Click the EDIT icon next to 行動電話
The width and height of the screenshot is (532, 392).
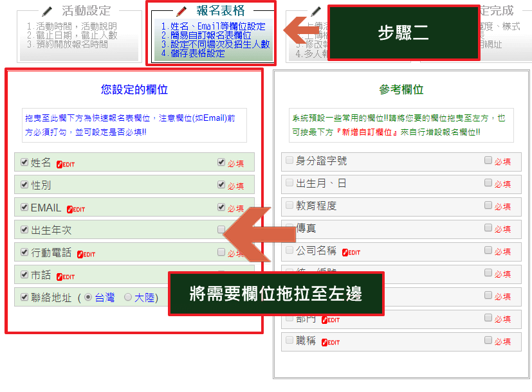86,254
